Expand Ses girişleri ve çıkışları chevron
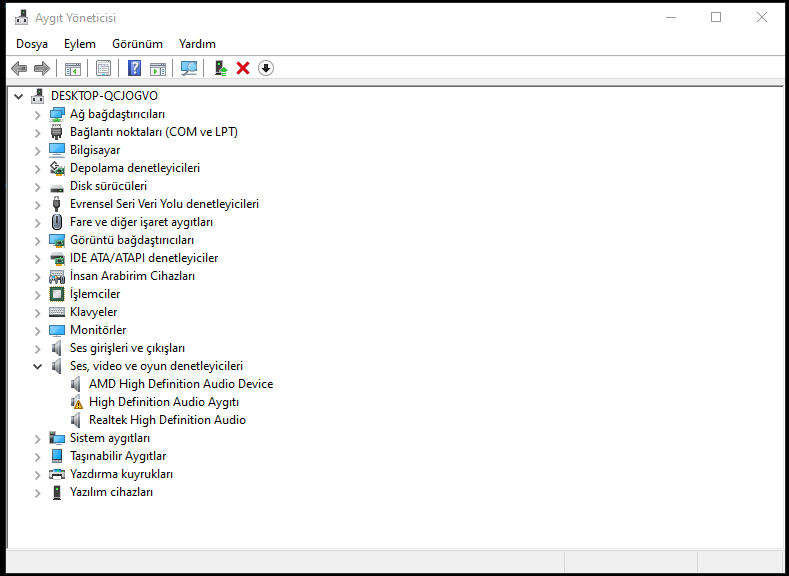789x576 pixels. [38, 349]
